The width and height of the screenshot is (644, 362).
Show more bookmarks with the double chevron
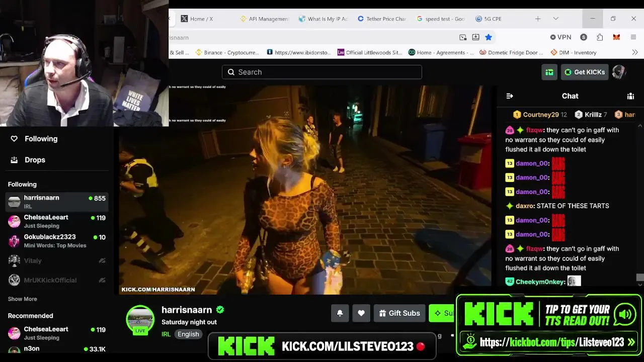point(634,52)
